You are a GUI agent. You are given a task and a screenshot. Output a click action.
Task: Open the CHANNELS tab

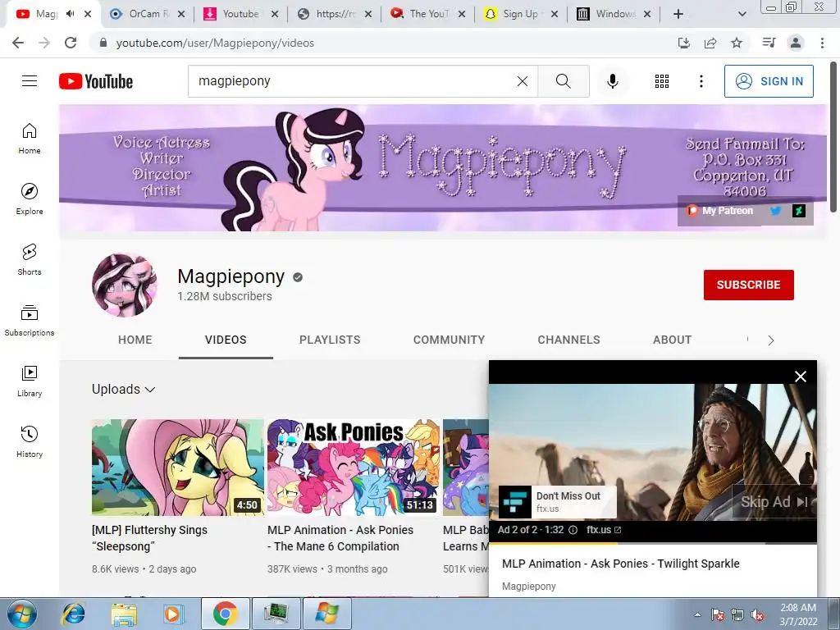[569, 340]
